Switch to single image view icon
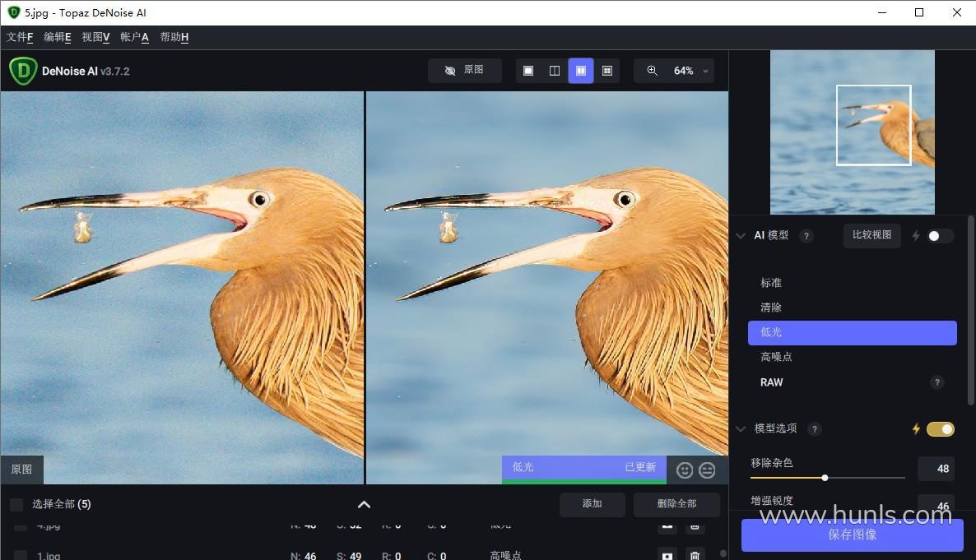 pyautogui.click(x=528, y=71)
